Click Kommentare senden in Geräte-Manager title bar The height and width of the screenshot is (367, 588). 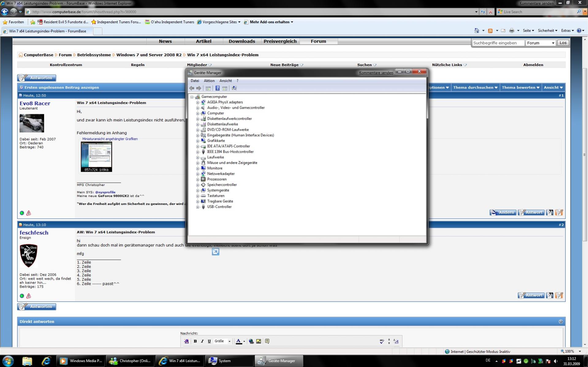[x=376, y=73]
